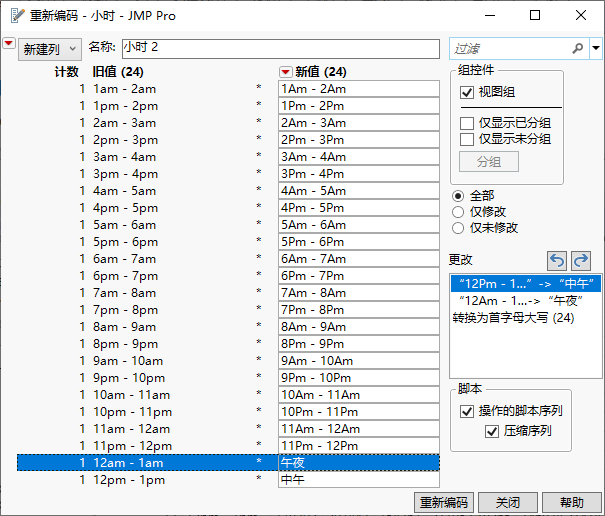Screen dimensions: 605x516
Task: Open the 新建列 dropdown
Action: (x=50, y=49)
